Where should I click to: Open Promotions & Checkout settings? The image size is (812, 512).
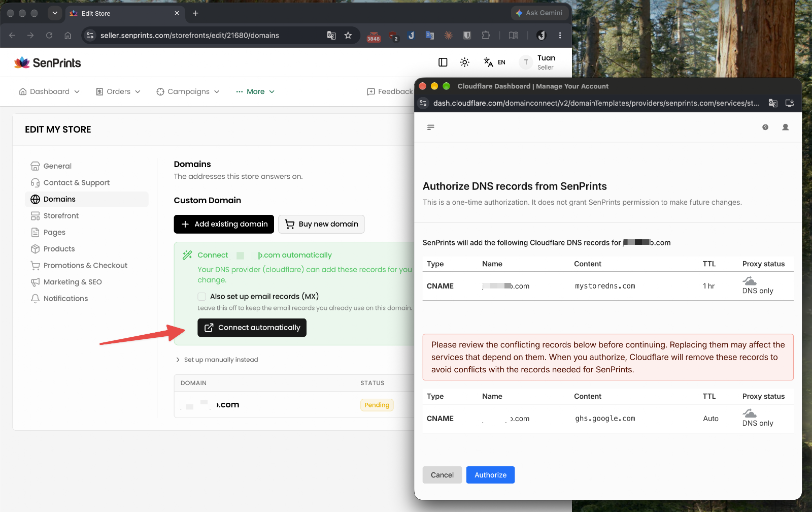pyautogui.click(x=87, y=265)
